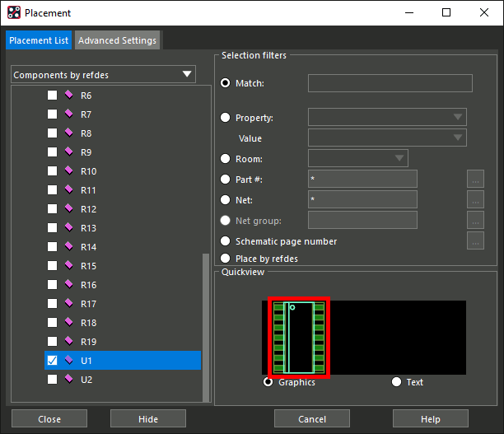The width and height of the screenshot is (504, 434).
Task: Click the component icon next to R13
Action: (x=68, y=227)
